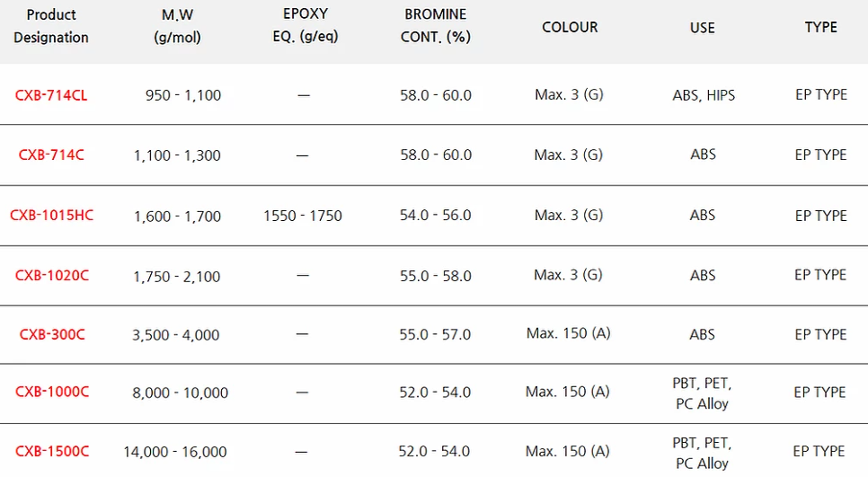Open the CXB-714C product link
The width and height of the screenshot is (868, 477).
tap(51, 155)
